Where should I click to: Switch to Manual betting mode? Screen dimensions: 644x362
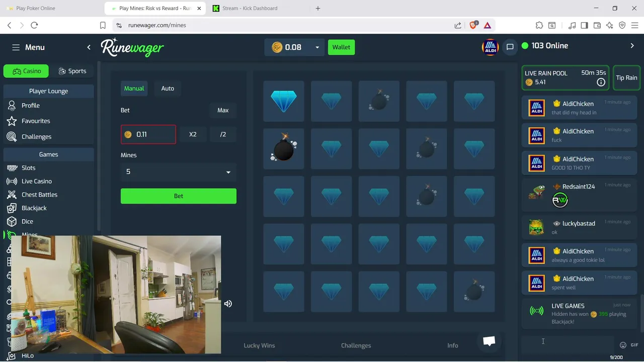(x=134, y=88)
